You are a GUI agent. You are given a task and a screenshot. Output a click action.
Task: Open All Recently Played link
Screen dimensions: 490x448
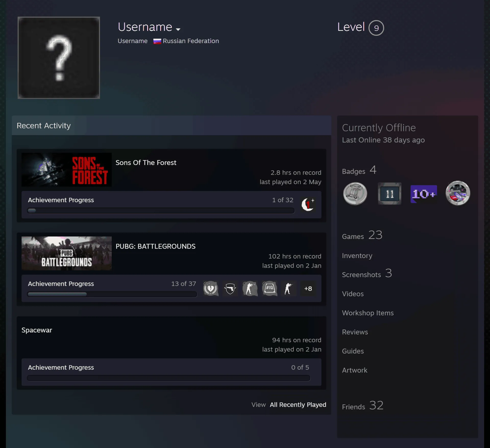(298, 405)
